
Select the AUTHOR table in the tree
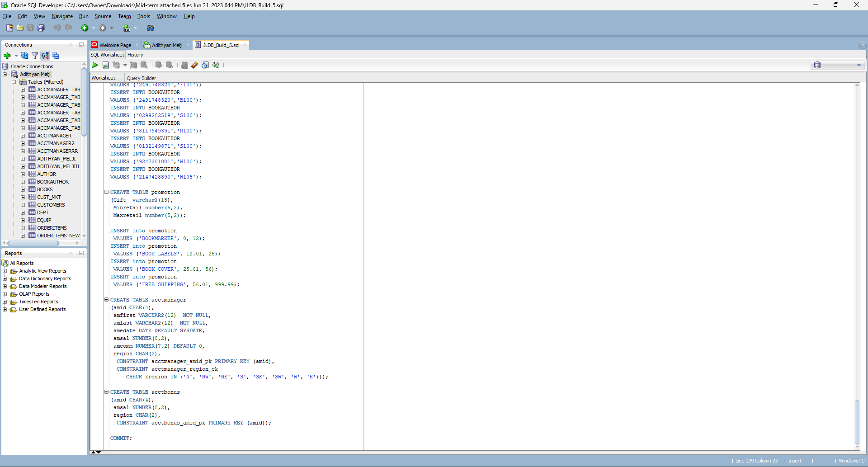[47, 174]
